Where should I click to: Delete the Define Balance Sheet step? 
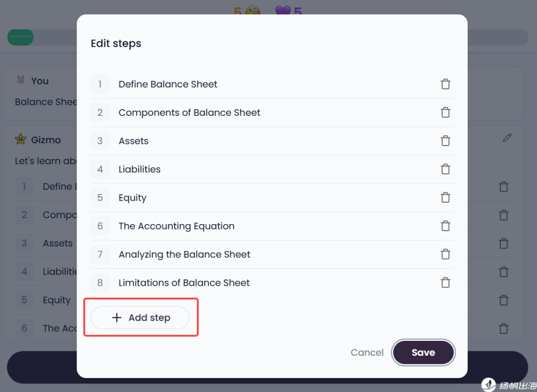pos(446,84)
